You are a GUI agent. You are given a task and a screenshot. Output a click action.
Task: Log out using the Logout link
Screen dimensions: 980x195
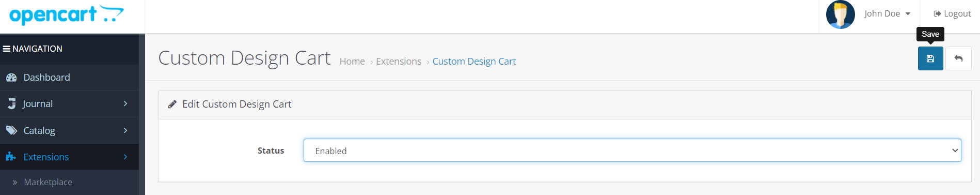[x=952, y=14]
